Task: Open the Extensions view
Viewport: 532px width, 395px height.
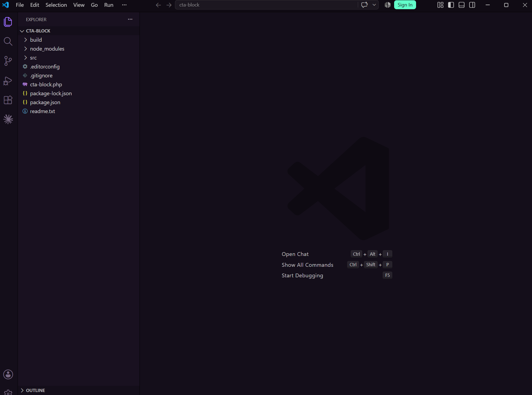Action: click(8, 100)
